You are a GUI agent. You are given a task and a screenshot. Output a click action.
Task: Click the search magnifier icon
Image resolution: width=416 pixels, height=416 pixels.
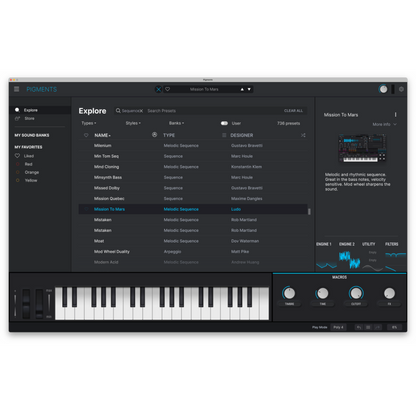(x=118, y=111)
